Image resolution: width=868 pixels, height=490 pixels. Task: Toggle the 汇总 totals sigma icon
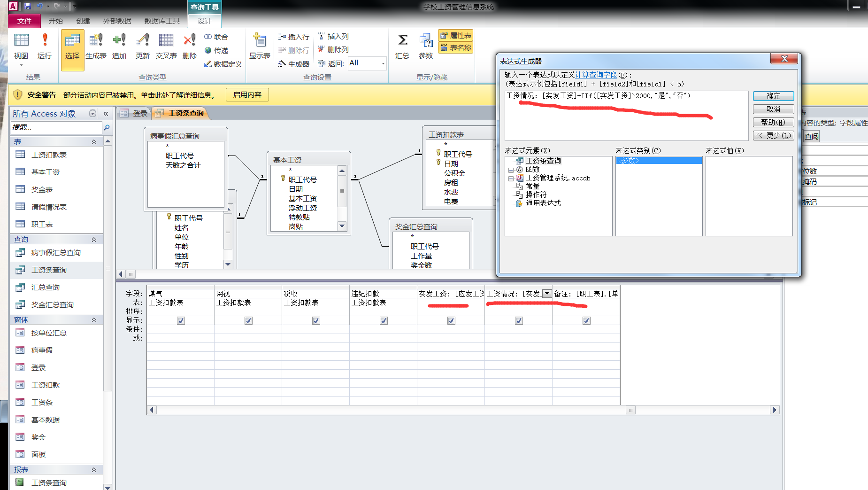pos(402,47)
